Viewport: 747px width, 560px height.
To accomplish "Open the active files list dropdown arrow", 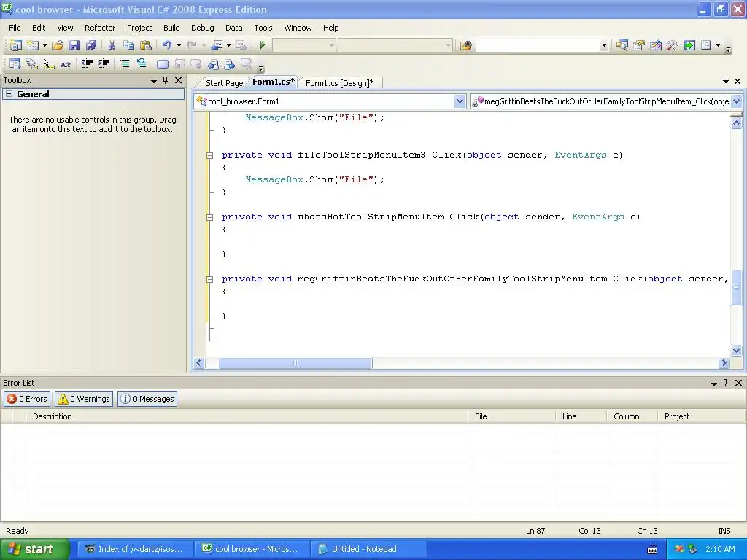I will click(726, 82).
